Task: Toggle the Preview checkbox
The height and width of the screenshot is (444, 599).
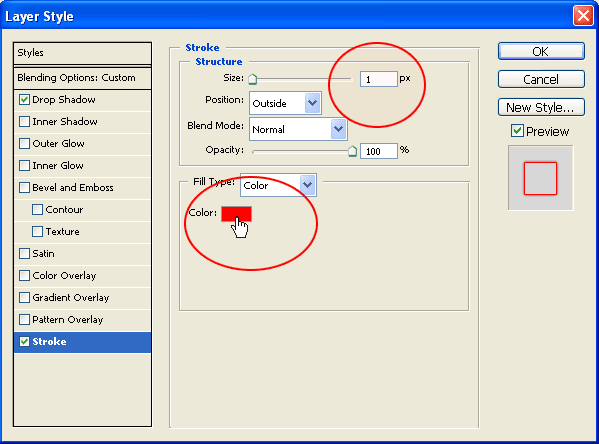Action: [x=517, y=131]
